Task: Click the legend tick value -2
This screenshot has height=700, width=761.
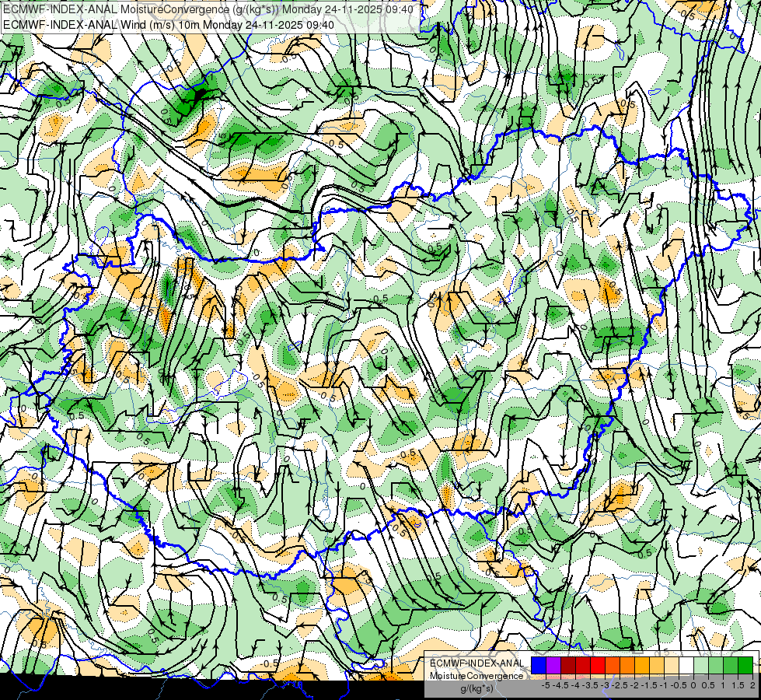Action: (634, 685)
